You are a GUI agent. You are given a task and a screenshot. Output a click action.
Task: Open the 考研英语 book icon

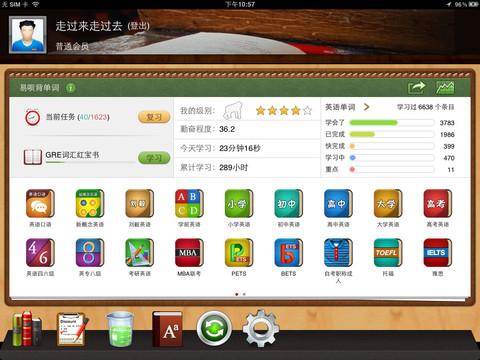[x=139, y=252]
